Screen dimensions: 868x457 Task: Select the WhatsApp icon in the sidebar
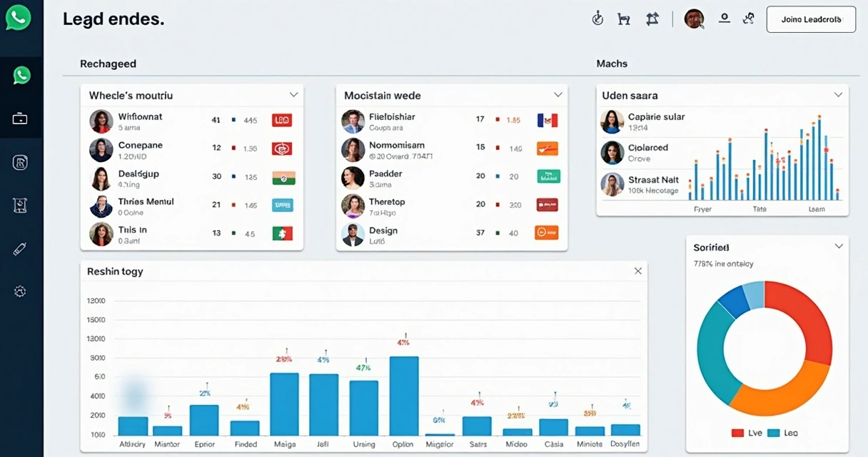tap(21, 75)
